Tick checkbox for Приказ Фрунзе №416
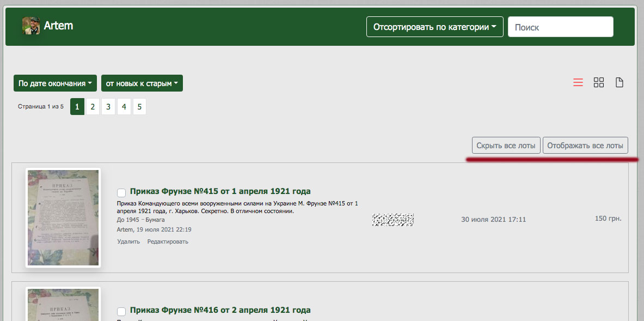 121,311
